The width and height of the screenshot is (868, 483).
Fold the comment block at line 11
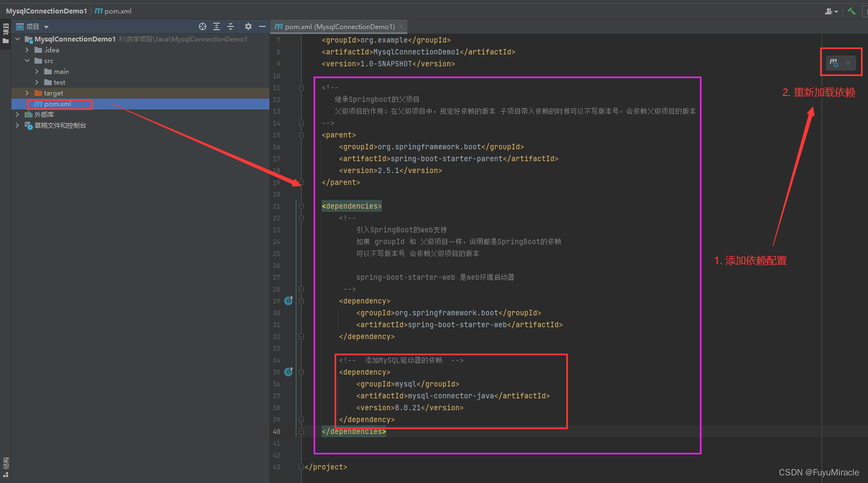coord(302,87)
